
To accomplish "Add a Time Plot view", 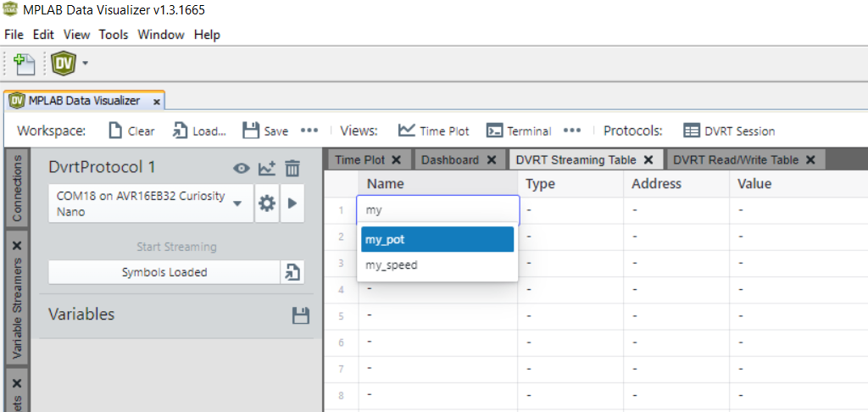I will tap(433, 131).
